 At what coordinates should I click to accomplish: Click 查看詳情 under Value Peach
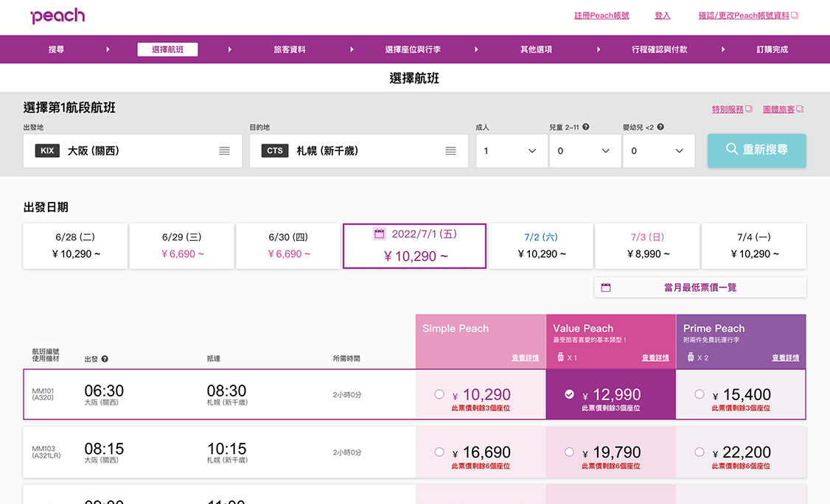(x=655, y=358)
